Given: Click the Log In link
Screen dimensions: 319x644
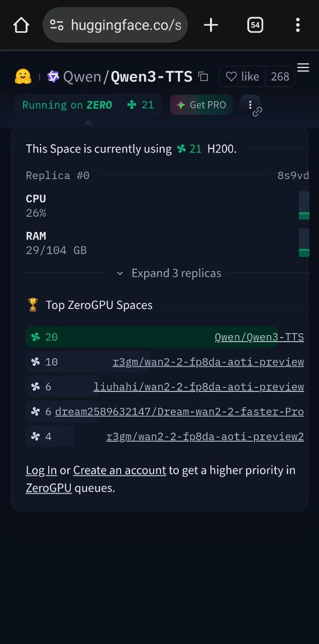Looking at the screenshot, I should click(41, 470).
